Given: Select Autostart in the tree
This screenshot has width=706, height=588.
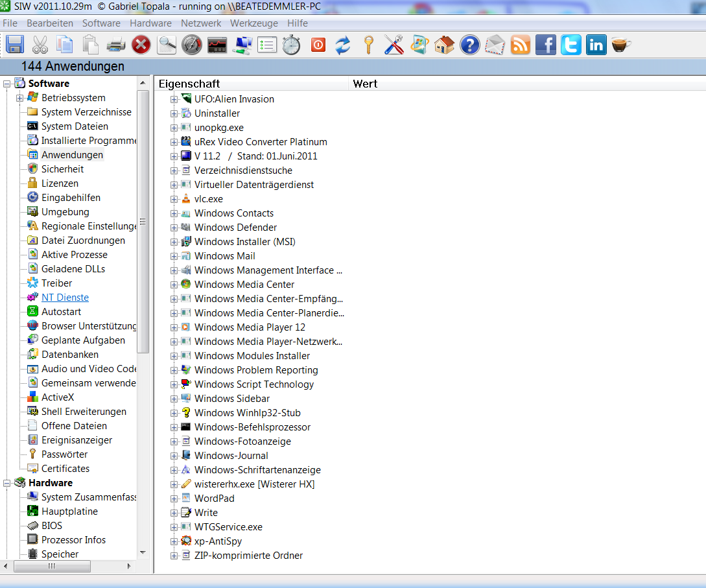Looking at the screenshot, I should click(61, 312).
